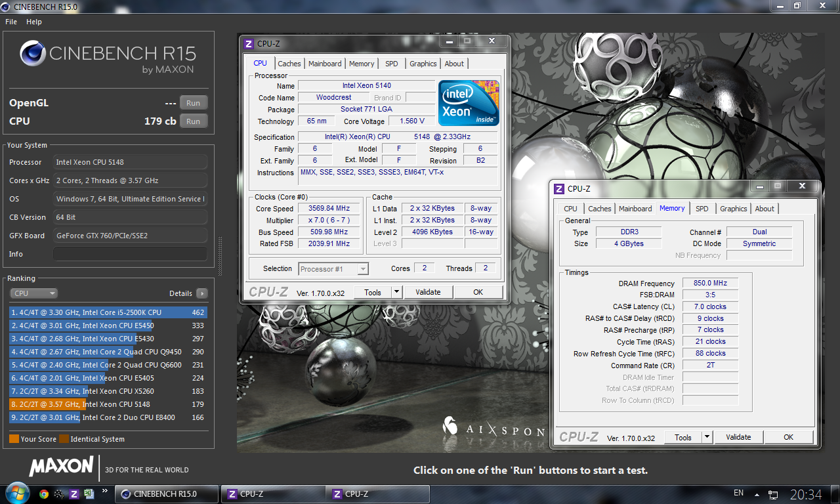
Task: Click the Processor field Intel Xeon CPU 5148
Action: point(130,162)
